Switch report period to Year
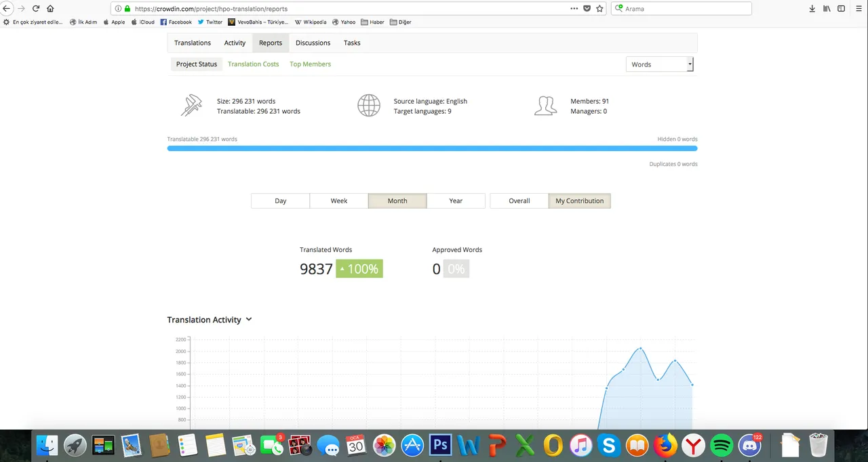Screen dimensions: 868x462 tap(456, 201)
